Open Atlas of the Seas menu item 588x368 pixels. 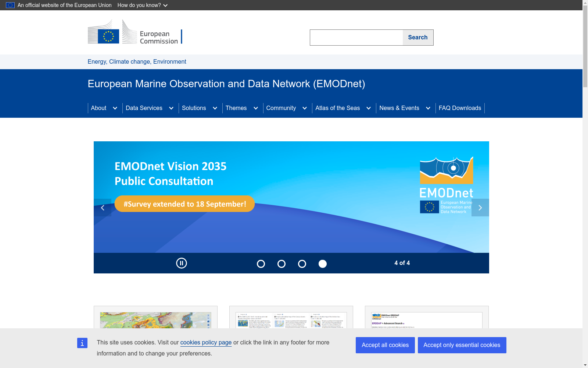(x=338, y=108)
